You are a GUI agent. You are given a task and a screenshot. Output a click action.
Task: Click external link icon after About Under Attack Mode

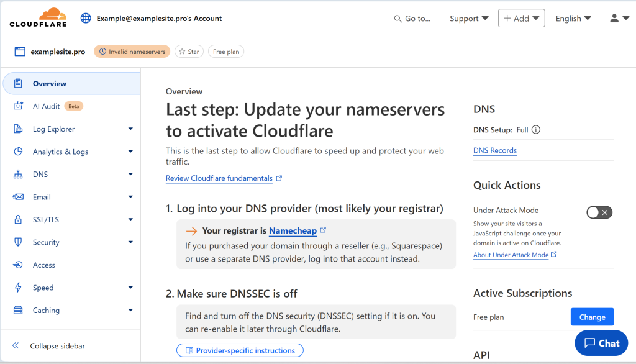pyautogui.click(x=553, y=255)
